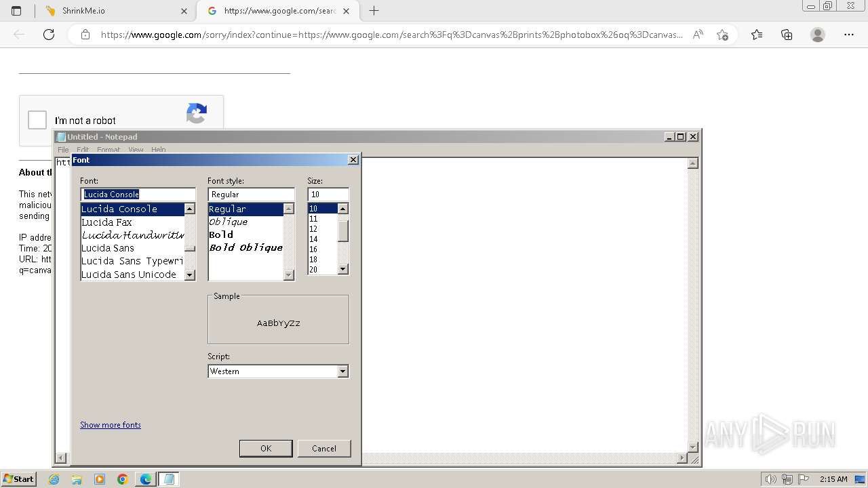Select font size 18
Image resolution: width=868 pixels, height=488 pixels.
pos(322,260)
